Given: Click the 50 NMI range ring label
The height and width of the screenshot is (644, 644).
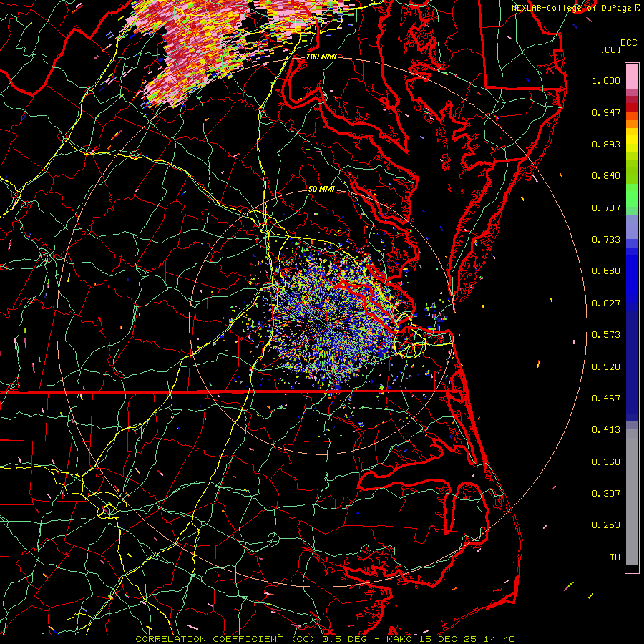Looking at the screenshot, I should pos(321,190).
